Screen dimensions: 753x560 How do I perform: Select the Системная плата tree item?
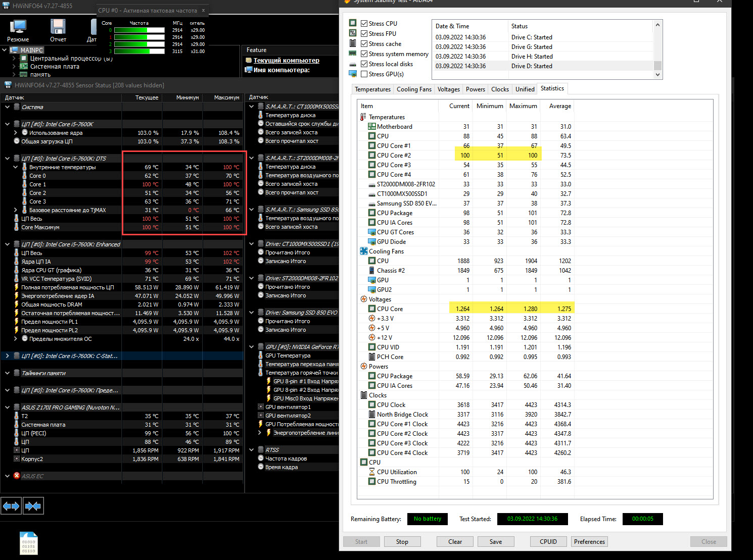coord(55,66)
